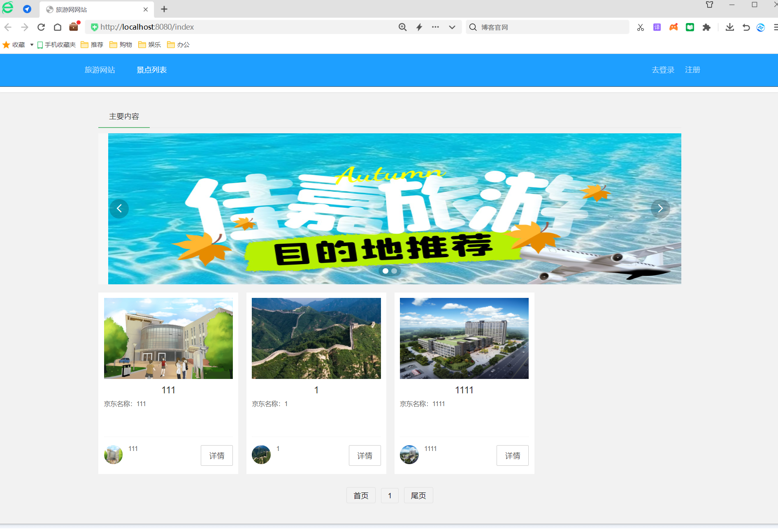778x532 pixels.
Task: Open the translate extension icon
Action: 657,27
